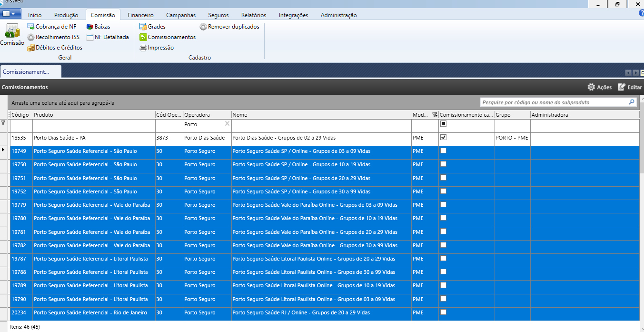Check the checkbox for code 19750

(x=443, y=164)
